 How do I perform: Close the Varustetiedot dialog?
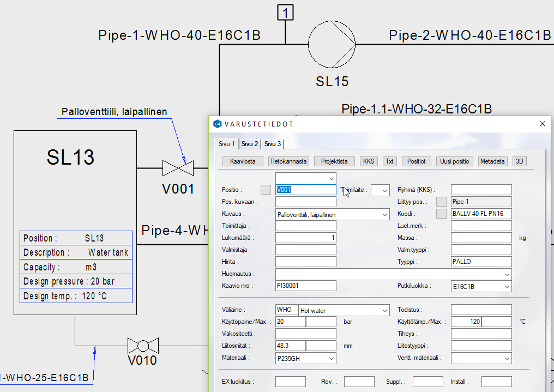[542, 124]
